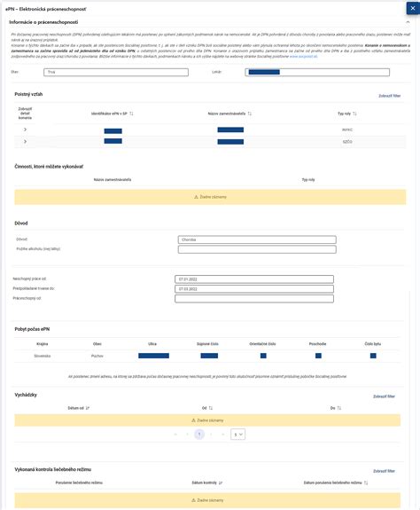Sort Vychádzky by Dátum od icon
Screen dimensions: 420x510
click(x=88, y=408)
